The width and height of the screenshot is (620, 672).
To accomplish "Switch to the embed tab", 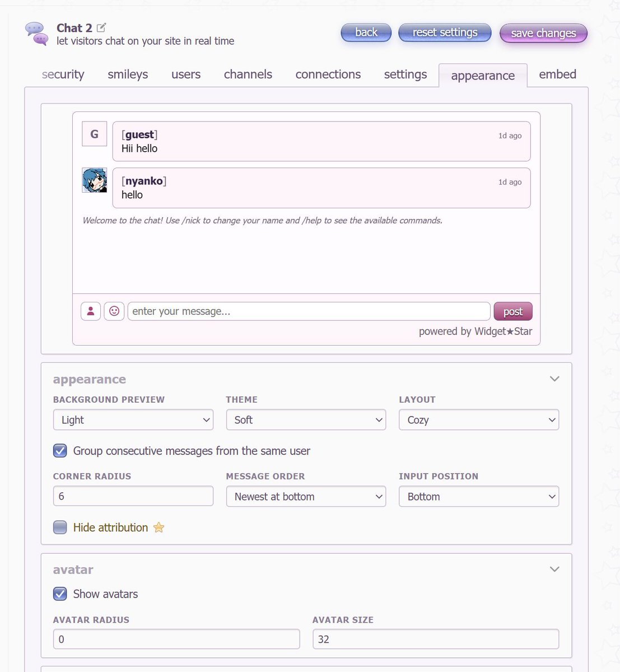I will coord(558,74).
